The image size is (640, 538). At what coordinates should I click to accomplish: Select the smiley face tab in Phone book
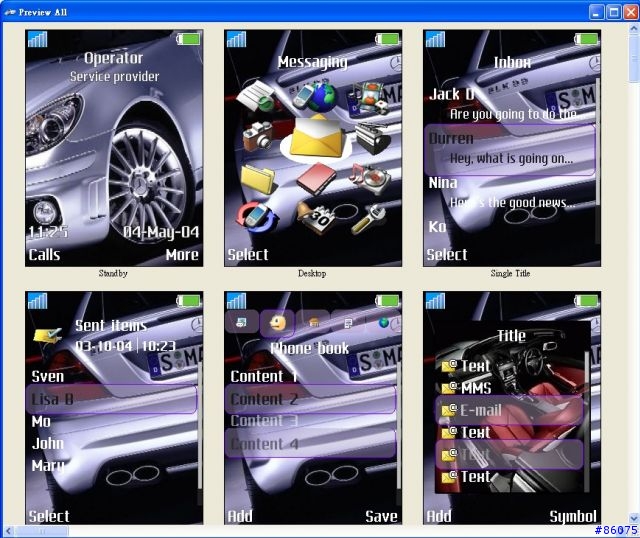click(278, 323)
